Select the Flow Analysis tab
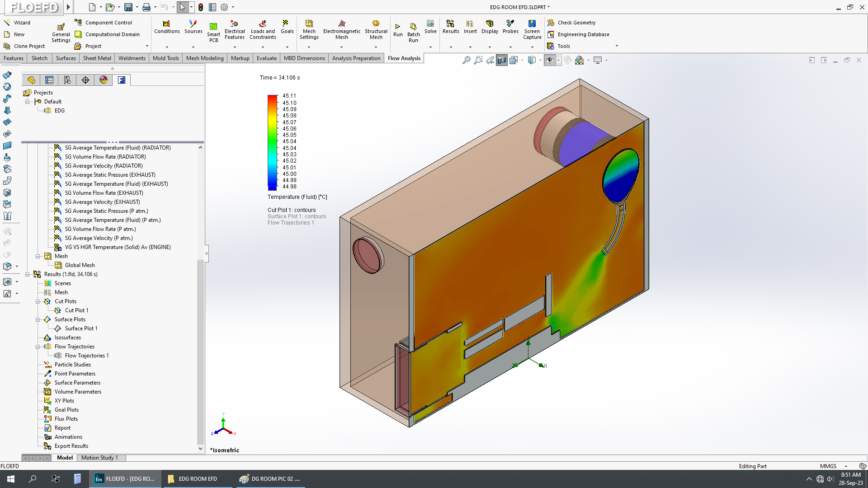868x488 pixels. click(404, 58)
